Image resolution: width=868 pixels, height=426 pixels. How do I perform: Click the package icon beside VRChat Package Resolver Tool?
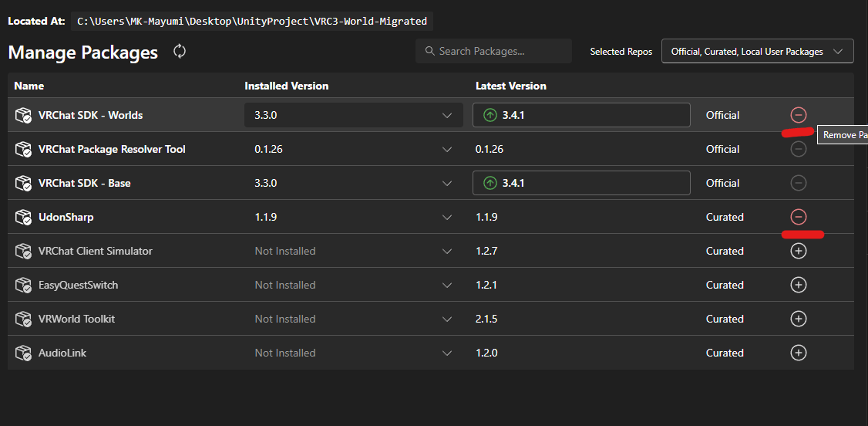coord(22,149)
